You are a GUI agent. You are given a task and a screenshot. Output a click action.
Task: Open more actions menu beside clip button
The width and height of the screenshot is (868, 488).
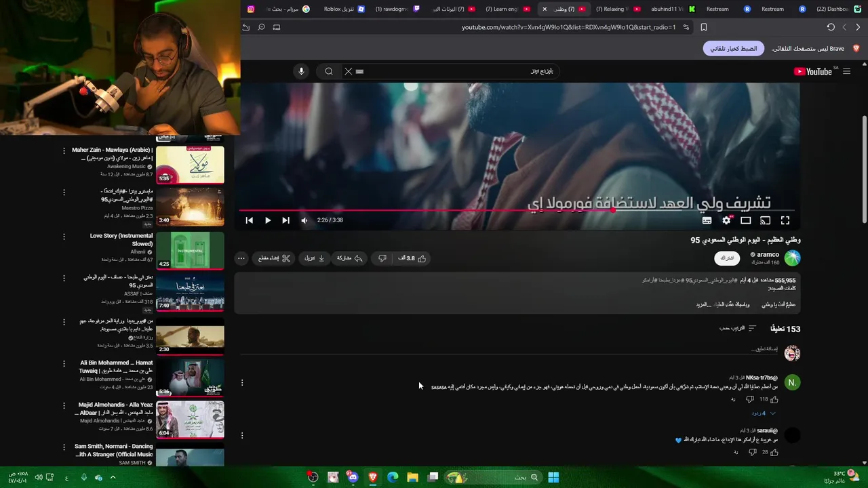(x=241, y=258)
